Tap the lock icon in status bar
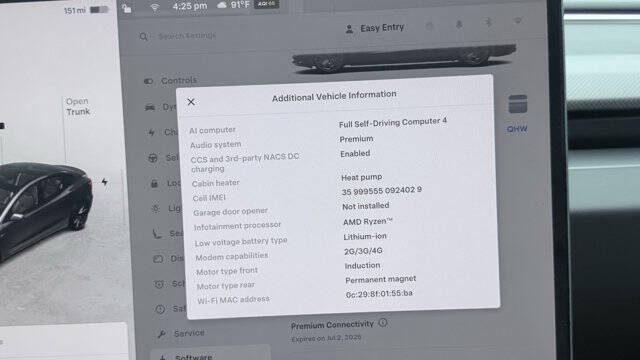This screenshot has height=360, width=640. coord(127,9)
